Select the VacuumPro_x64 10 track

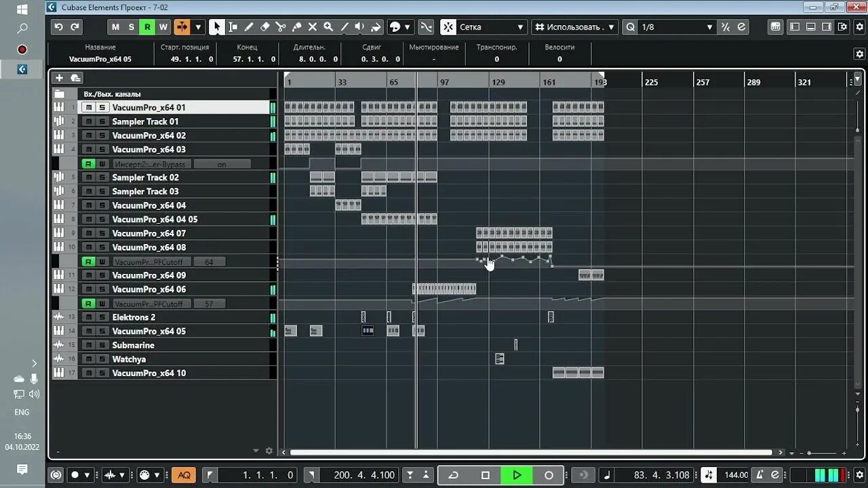(149, 373)
